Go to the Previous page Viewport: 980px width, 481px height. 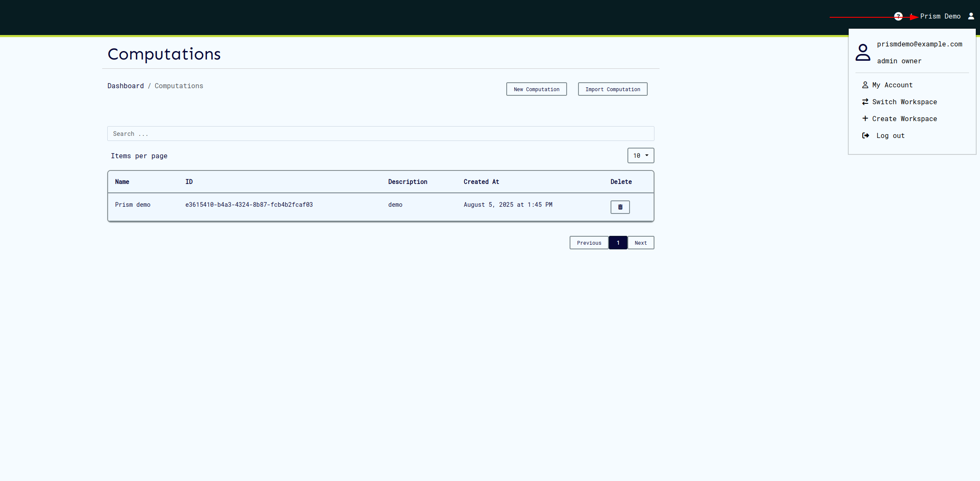tap(589, 243)
